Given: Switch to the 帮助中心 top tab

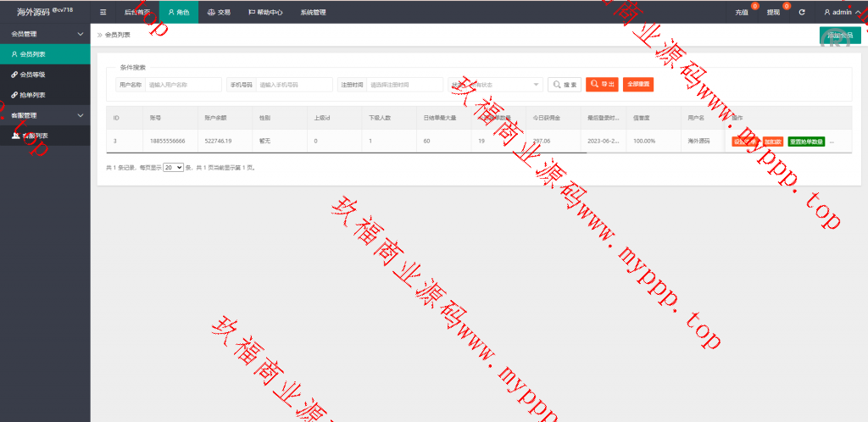Looking at the screenshot, I should 265,13.
